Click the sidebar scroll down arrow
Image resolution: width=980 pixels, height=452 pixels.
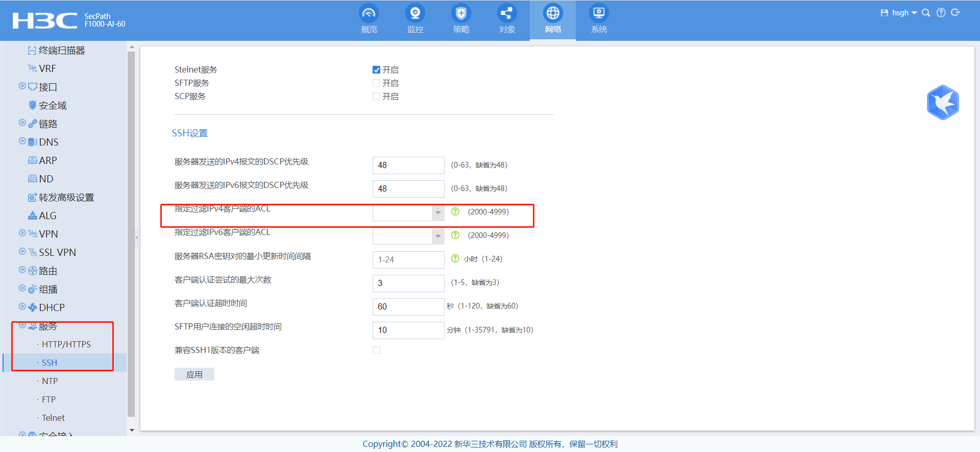pyautogui.click(x=132, y=431)
